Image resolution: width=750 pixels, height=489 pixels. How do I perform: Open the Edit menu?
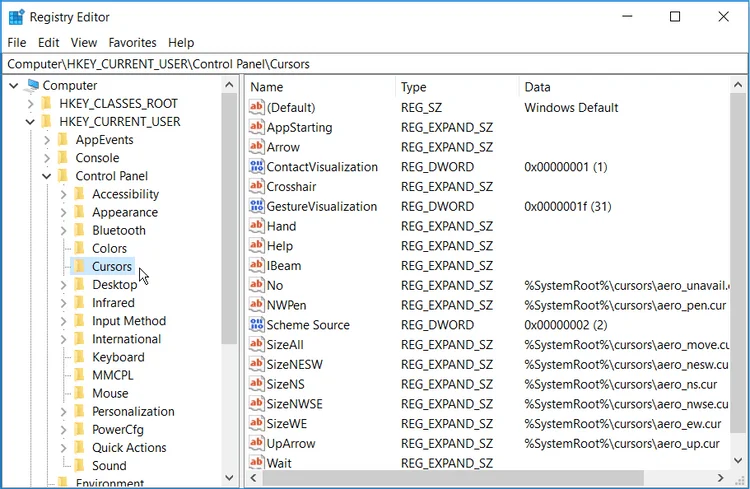pyautogui.click(x=48, y=43)
